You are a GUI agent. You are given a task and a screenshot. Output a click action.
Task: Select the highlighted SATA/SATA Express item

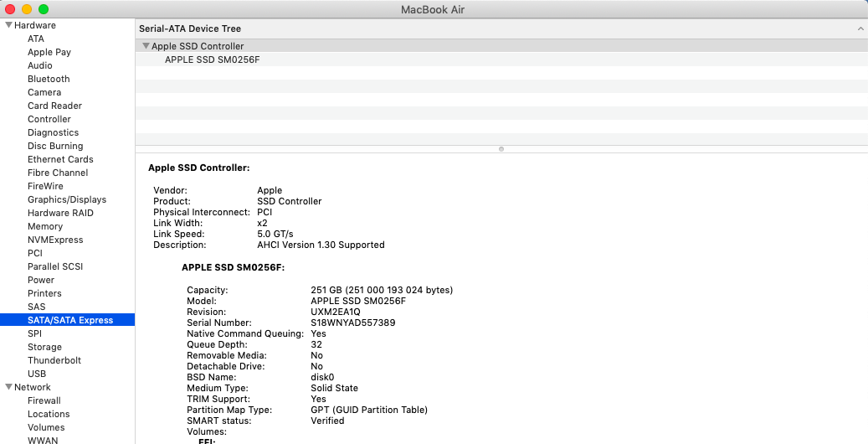click(x=67, y=320)
